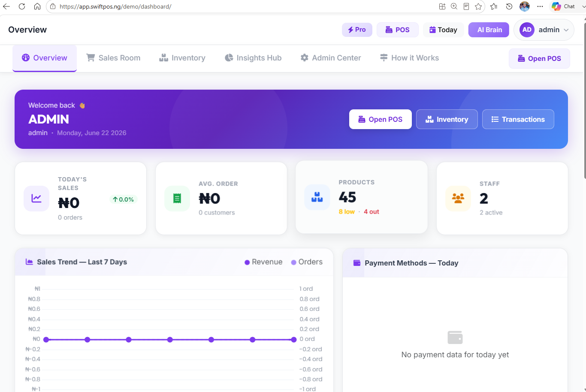Click the Pro upgrade badge
Screen dimensions: 586x392
pyautogui.click(x=357, y=30)
